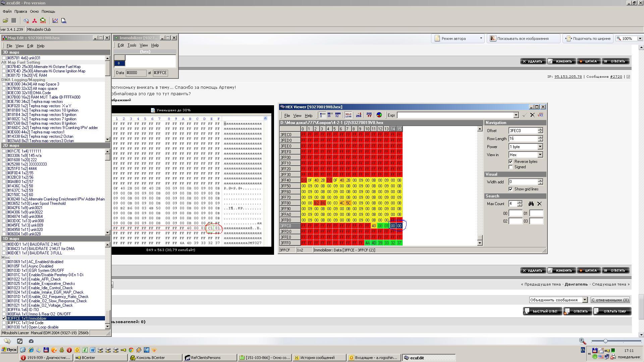The image size is (644, 362).
Task: Click the OBD2 engine toolbar icon
Action: (43, 20)
